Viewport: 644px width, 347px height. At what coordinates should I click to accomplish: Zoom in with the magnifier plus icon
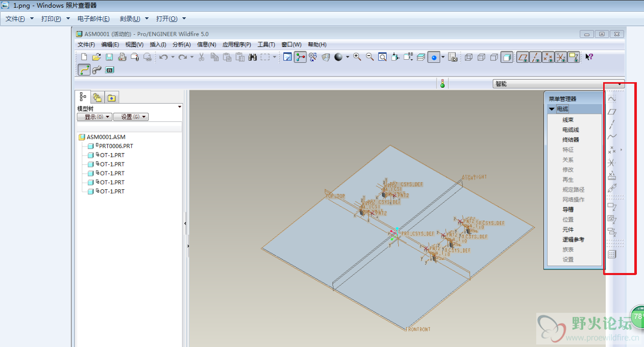tap(357, 57)
